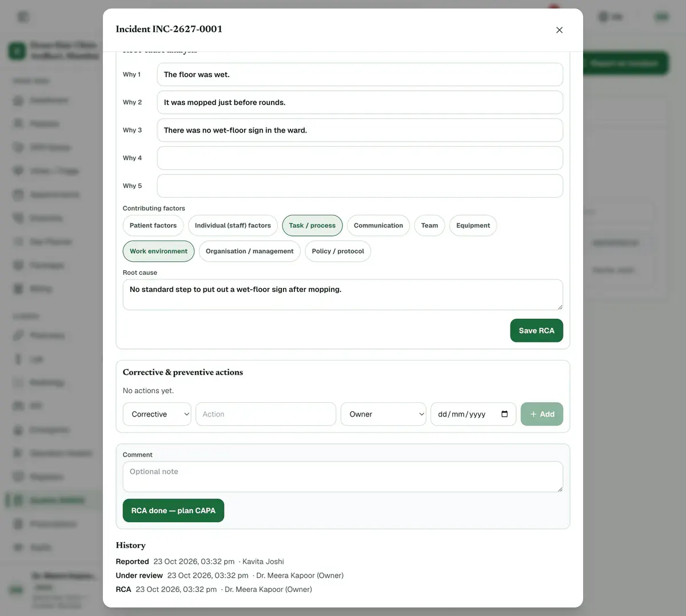Toggle Individual (staff) factors chip
The image size is (686, 616).
(233, 225)
